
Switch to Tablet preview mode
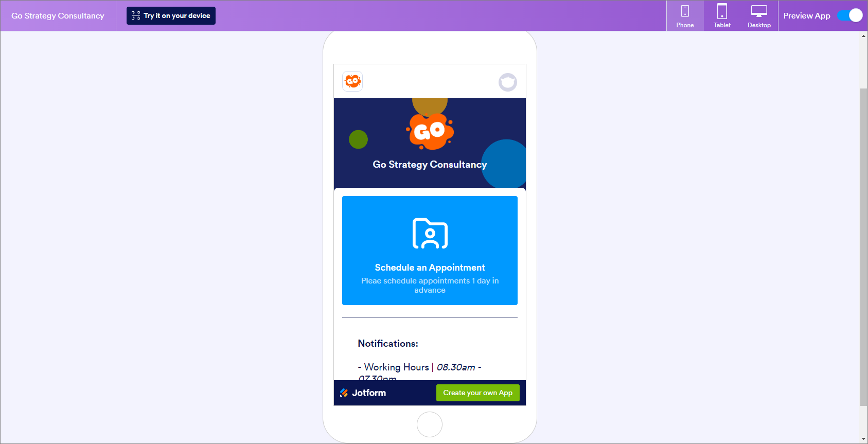tap(722, 16)
